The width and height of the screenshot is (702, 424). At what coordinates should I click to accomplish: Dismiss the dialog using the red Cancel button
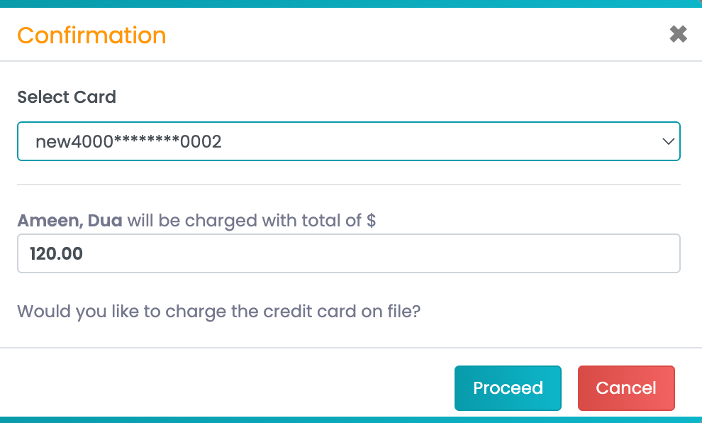pyautogui.click(x=626, y=388)
